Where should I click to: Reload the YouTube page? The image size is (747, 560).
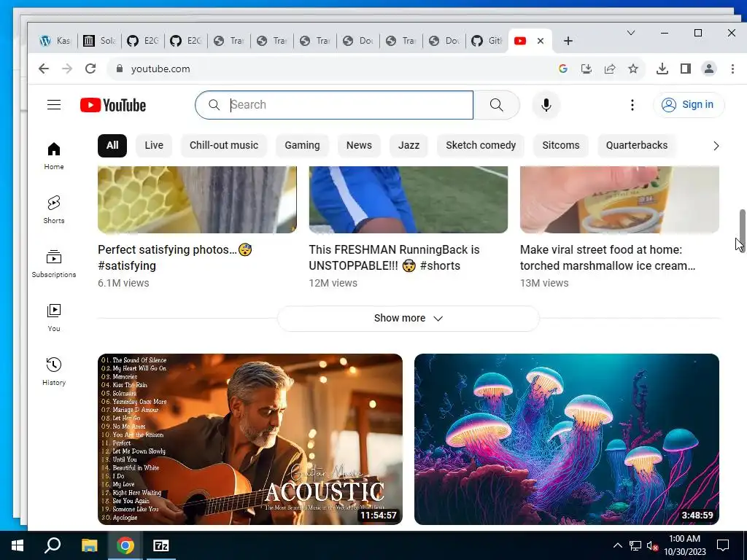90,69
